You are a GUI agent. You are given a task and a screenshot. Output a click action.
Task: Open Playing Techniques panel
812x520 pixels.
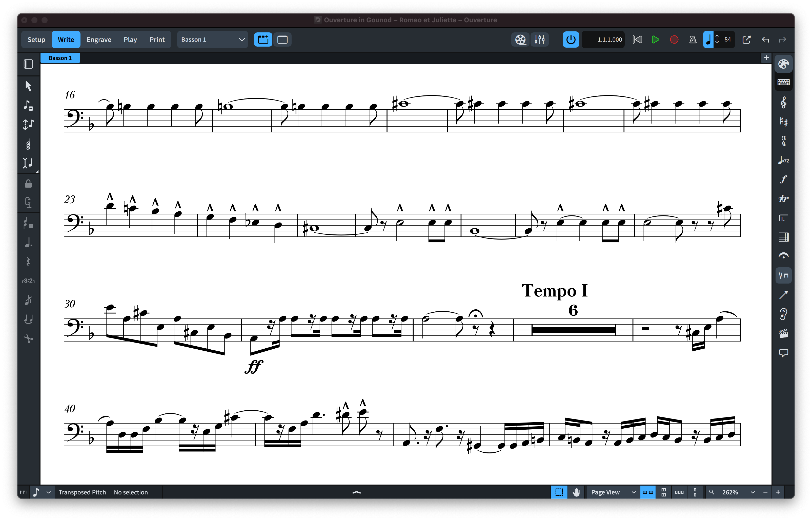pos(783,275)
